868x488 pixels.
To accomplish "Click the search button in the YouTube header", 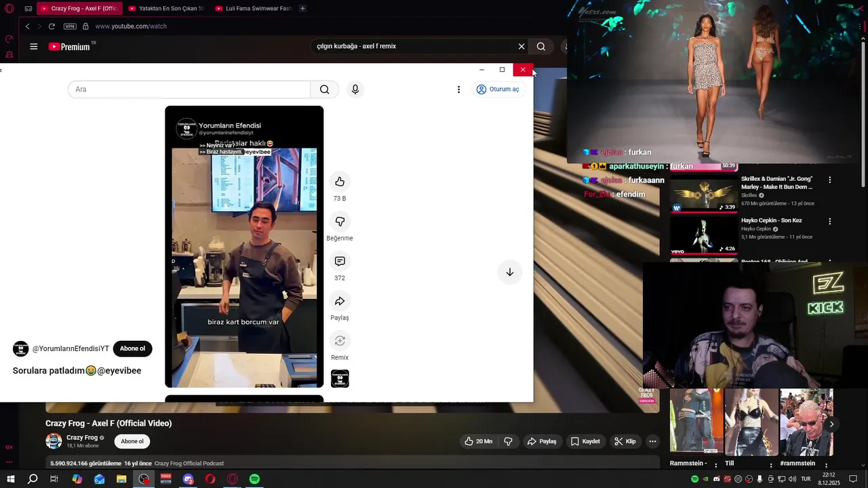I will click(541, 47).
